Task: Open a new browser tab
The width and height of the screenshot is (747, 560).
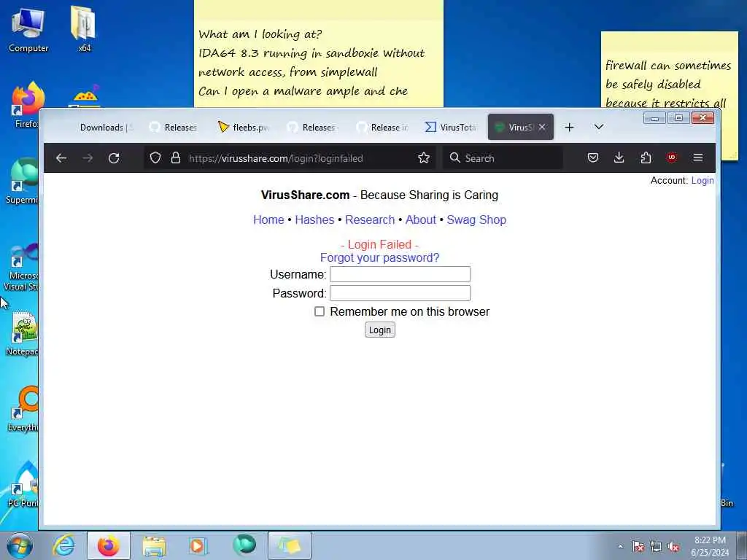Action: pyautogui.click(x=569, y=127)
